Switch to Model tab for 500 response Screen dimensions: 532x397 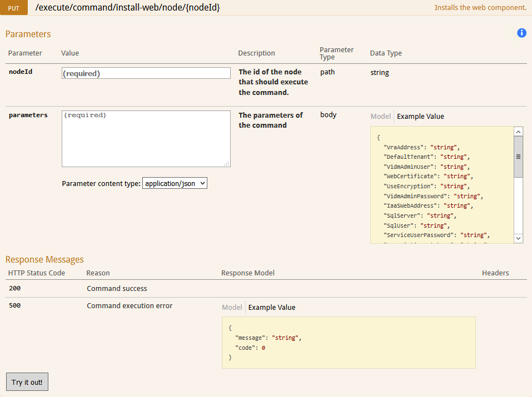pyautogui.click(x=232, y=307)
